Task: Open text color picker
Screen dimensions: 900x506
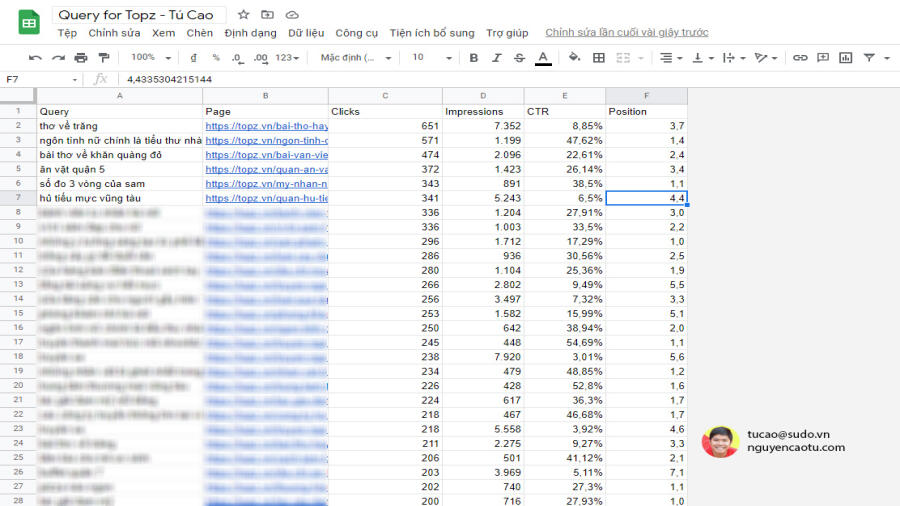Action: (x=543, y=57)
